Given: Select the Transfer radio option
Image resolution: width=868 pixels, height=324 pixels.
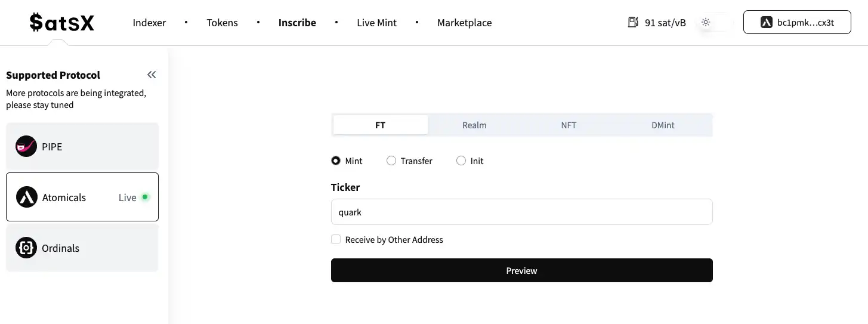Looking at the screenshot, I should (391, 161).
